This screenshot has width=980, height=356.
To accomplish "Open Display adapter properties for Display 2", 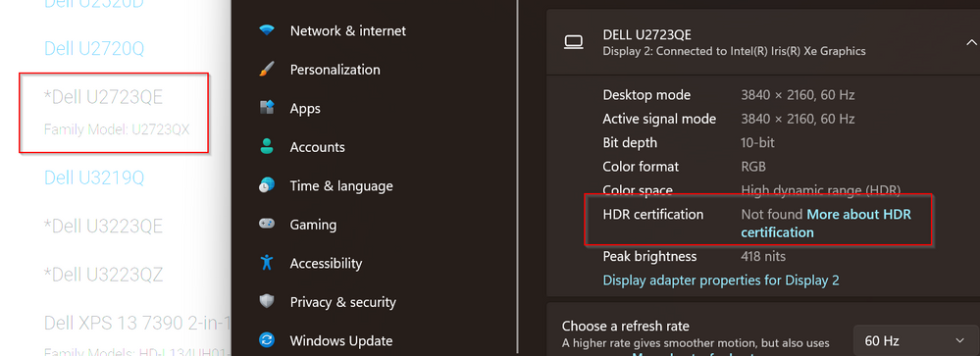I will (721, 280).
